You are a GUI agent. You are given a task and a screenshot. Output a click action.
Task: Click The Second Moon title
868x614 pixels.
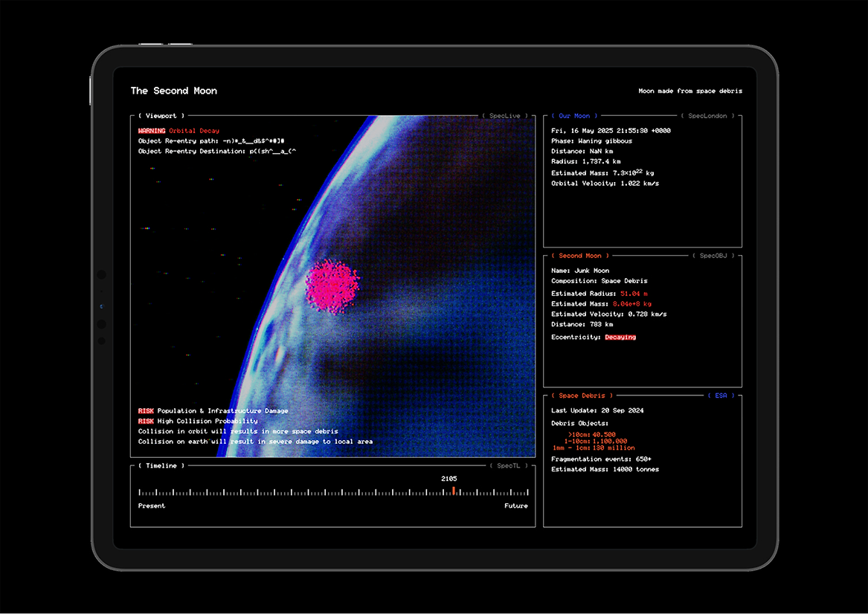point(174,91)
